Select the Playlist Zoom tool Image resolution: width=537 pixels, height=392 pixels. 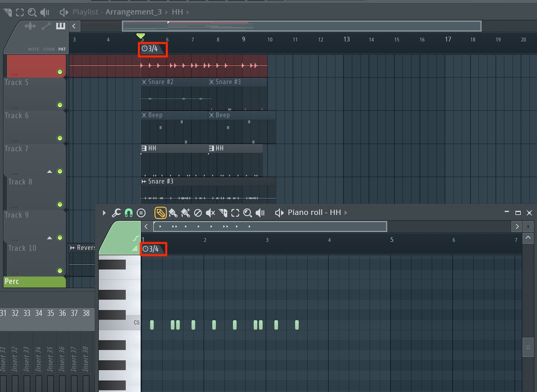coord(32,12)
